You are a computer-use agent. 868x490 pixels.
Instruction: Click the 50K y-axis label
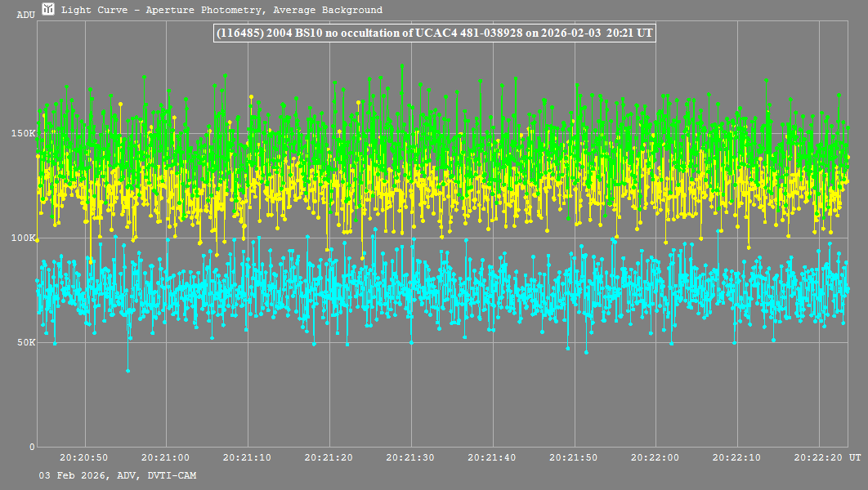(x=28, y=342)
